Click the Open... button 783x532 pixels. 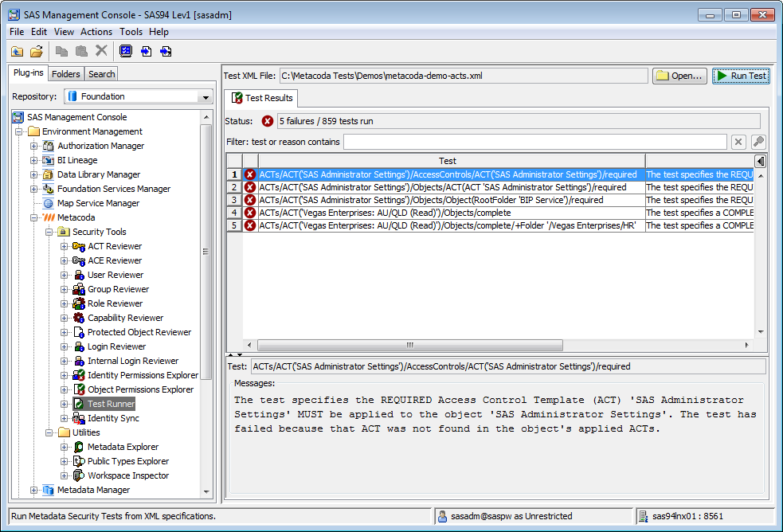pyautogui.click(x=679, y=76)
